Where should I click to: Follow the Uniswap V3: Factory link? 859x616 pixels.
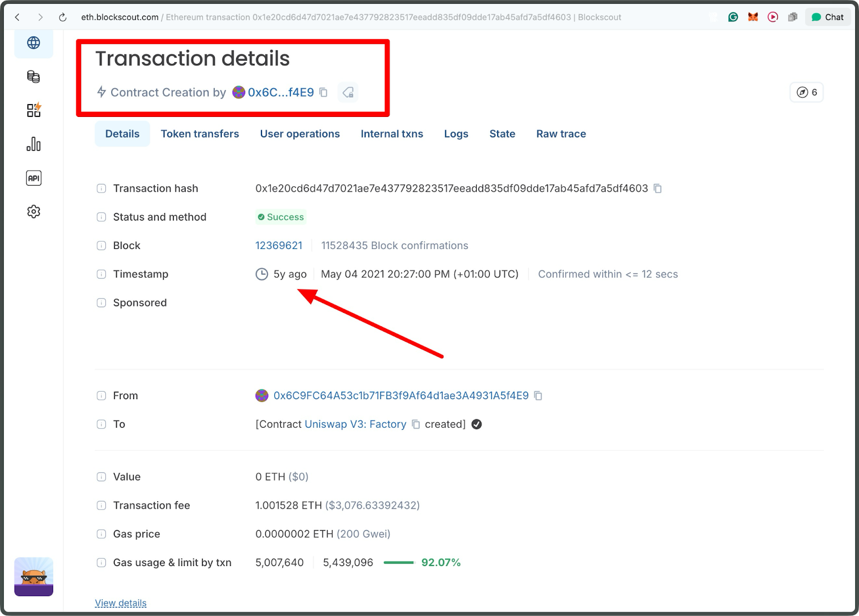tap(355, 424)
